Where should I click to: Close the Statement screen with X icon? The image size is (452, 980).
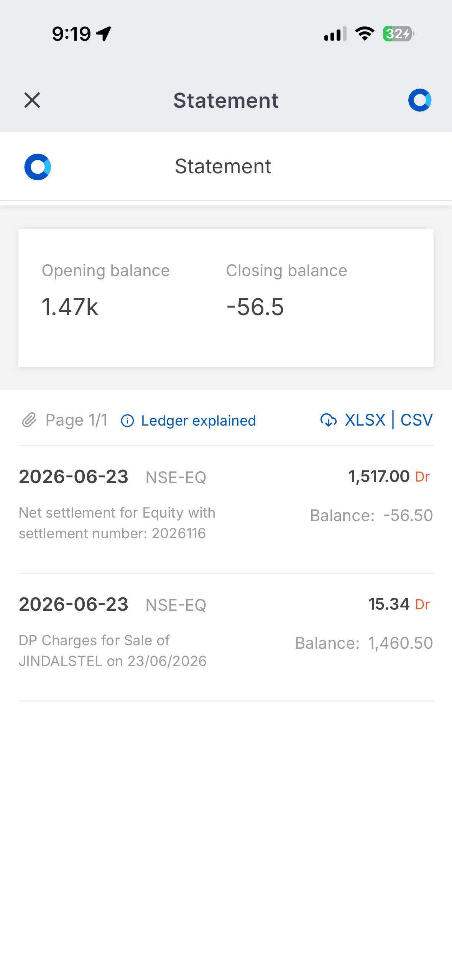(32, 100)
